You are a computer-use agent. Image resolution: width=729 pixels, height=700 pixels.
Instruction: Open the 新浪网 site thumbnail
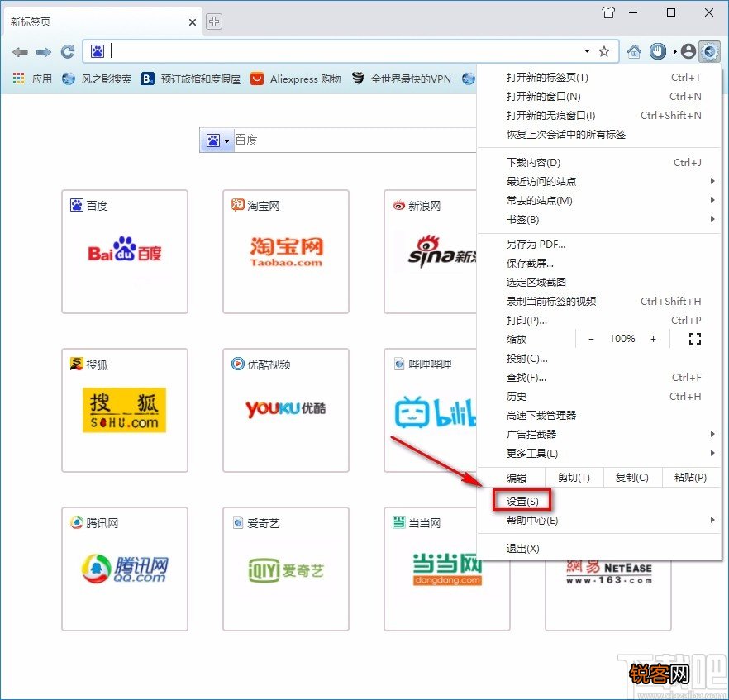pyautogui.click(x=431, y=251)
